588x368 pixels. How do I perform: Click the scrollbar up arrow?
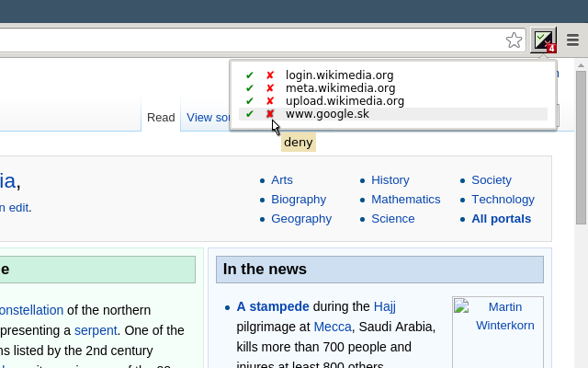pos(582,65)
